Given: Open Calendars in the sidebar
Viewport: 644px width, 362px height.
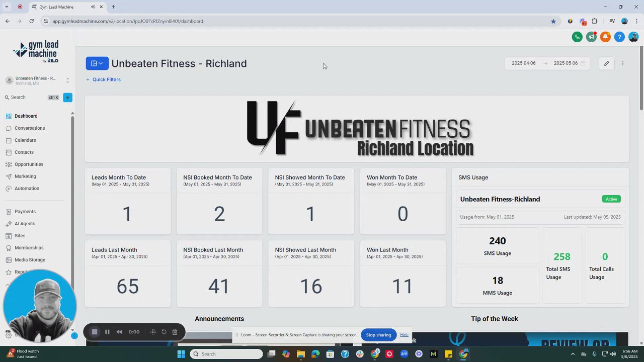Looking at the screenshot, I should (25, 140).
